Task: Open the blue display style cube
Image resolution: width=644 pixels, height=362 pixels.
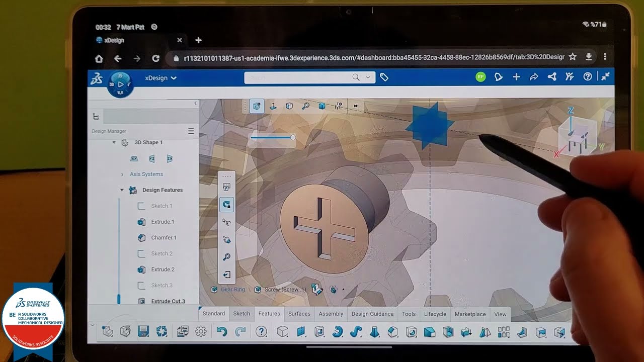Action: tap(322, 106)
